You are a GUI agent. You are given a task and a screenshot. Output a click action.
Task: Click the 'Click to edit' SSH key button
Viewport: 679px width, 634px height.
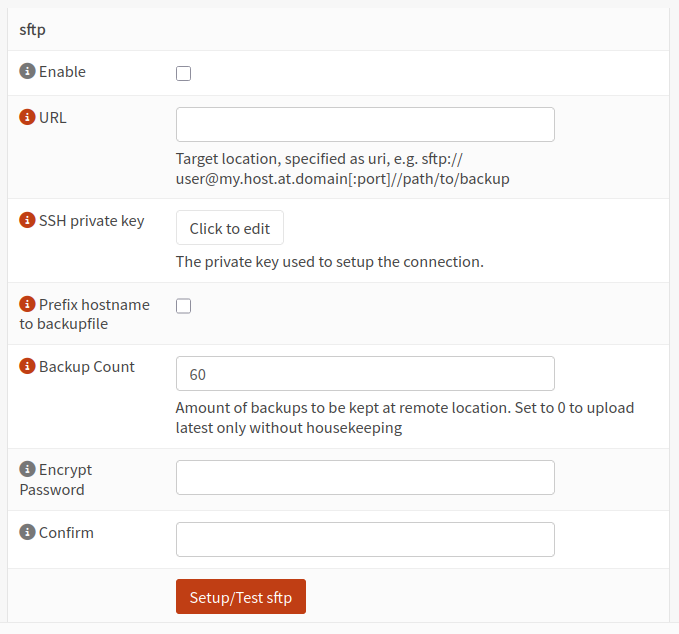click(x=230, y=228)
